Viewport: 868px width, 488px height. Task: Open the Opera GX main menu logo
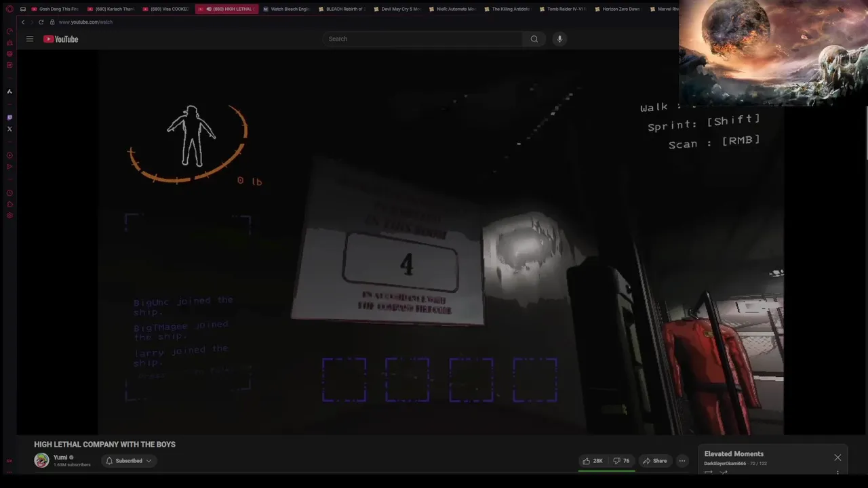pos(9,9)
